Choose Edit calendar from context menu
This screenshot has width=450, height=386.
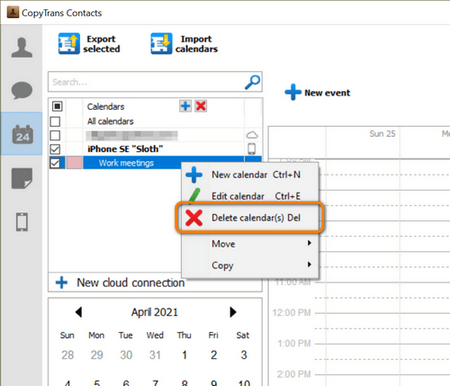point(250,196)
